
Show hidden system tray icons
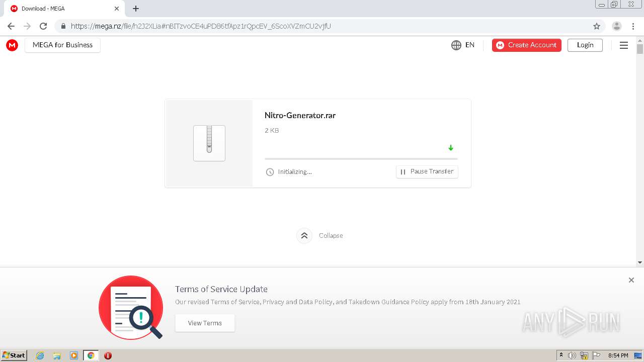561,355
